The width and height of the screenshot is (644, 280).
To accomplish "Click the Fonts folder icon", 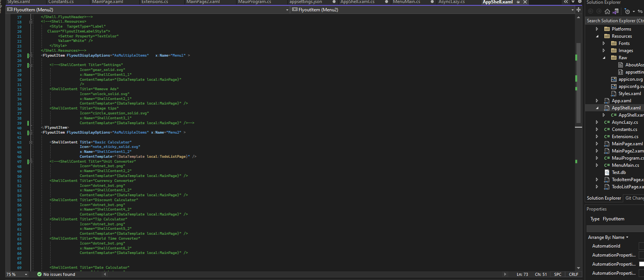I will (614, 43).
